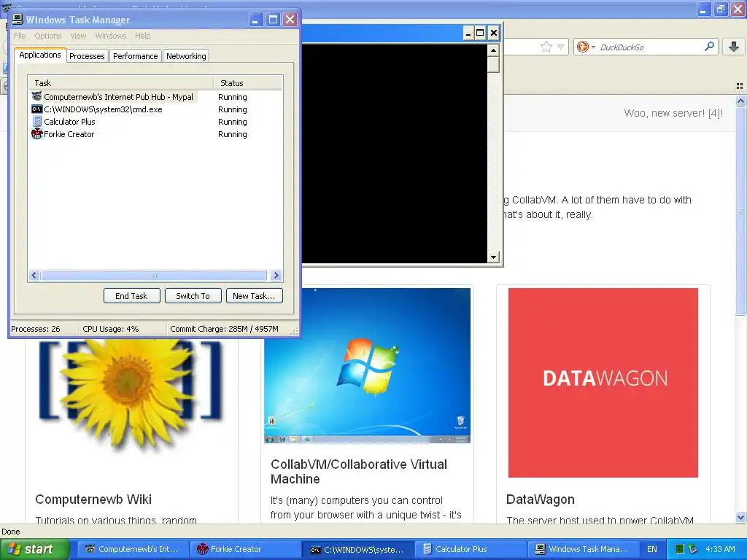This screenshot has height=560, width=747.
Task: Click the Switch To button
Action: click(193, 296)
